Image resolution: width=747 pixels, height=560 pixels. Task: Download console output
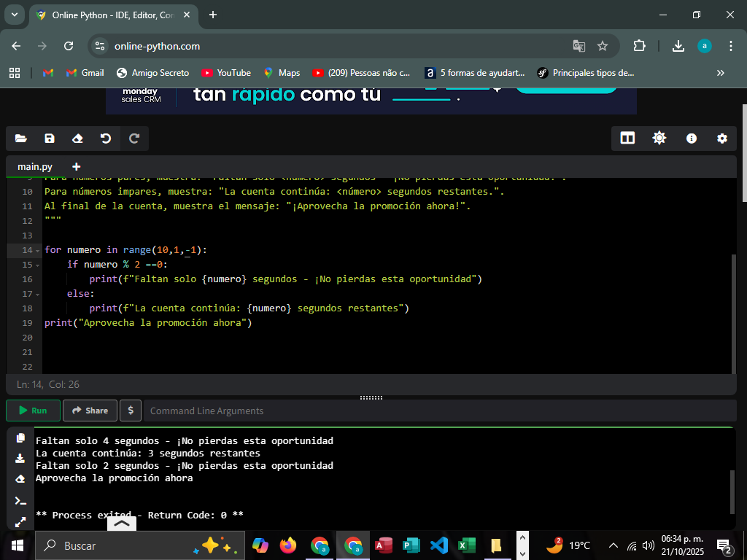(x=20, y=459)
